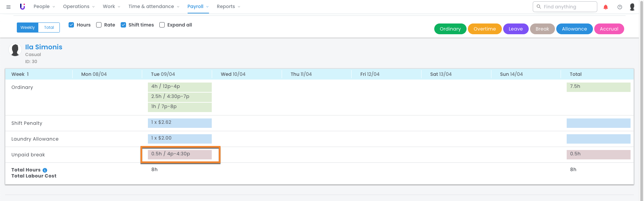Viewport: 644px width, 201px height.
Task: Open the Time & attendance dropdown
Action: [154, 6]
